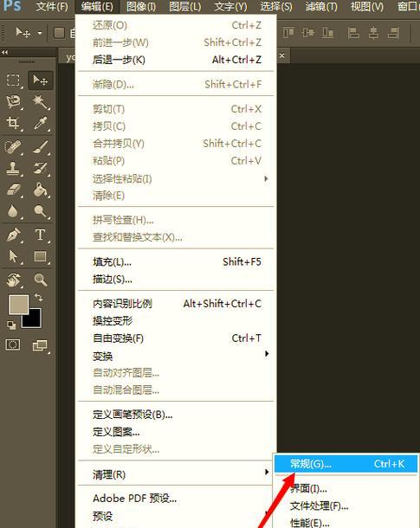Select the Dodge tool

41,211
